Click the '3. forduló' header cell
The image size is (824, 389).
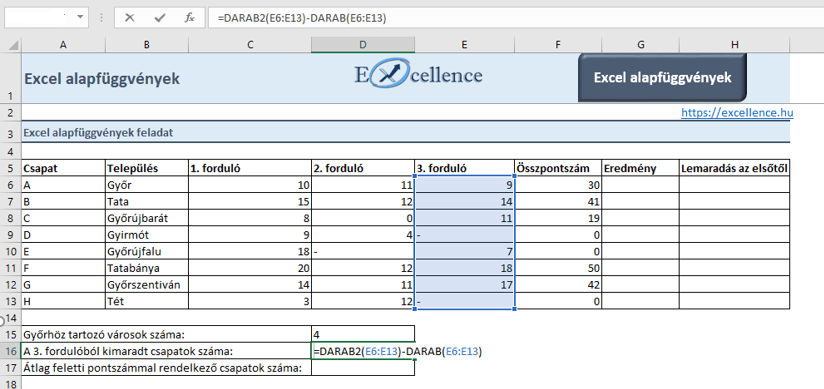tap(465, 169)
